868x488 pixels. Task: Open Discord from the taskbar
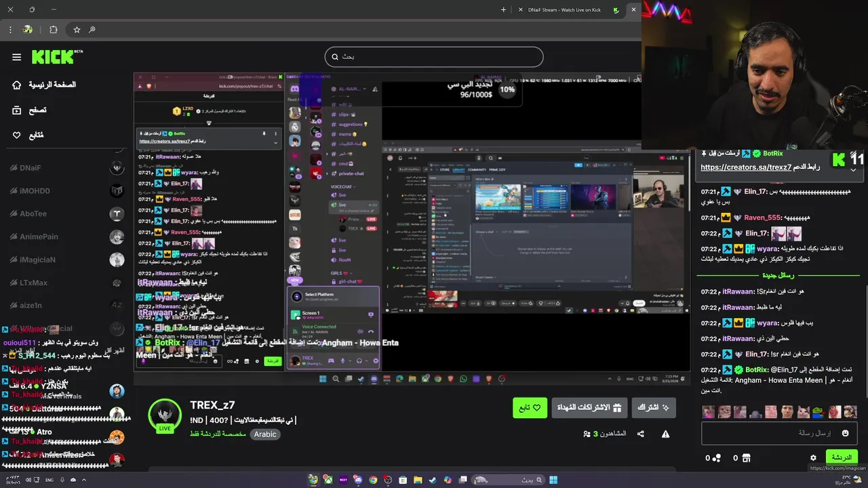pos(358,480)
